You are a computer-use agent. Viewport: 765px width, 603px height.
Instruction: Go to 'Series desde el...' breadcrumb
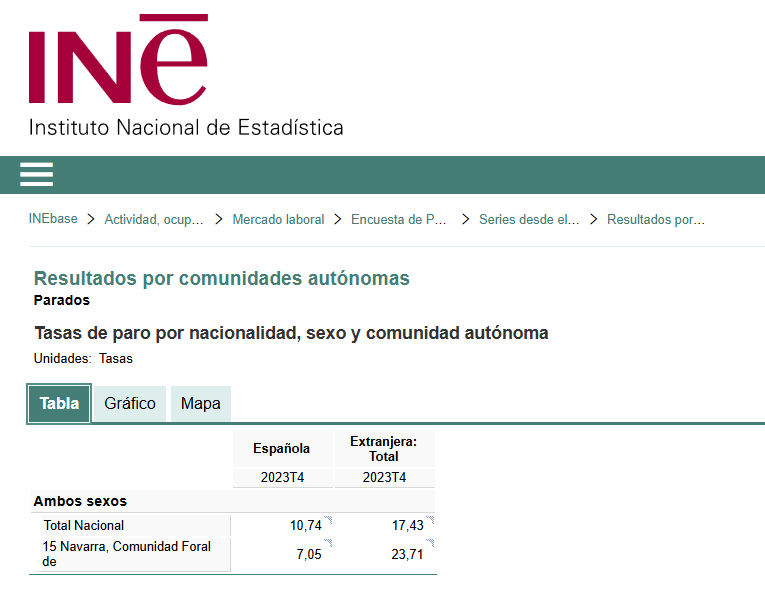pyautogui.click(x=529, y=219)
